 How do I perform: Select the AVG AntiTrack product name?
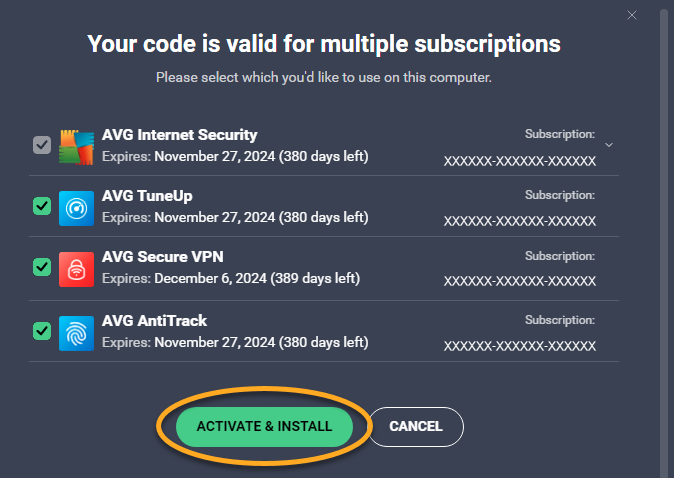pyautogui.click(x=154, y=320)
